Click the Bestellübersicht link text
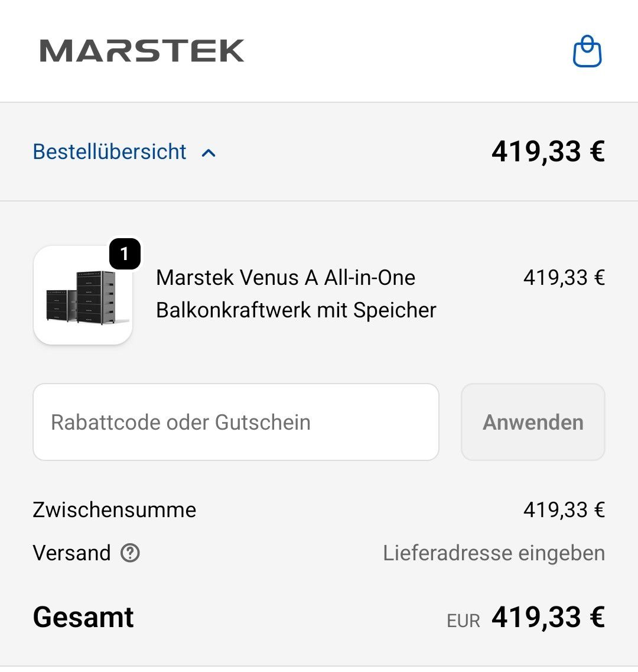 [110, 152]
